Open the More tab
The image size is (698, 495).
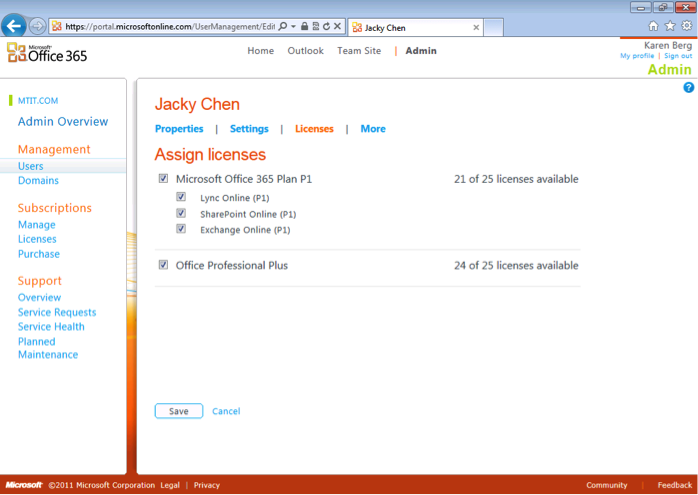click(373, 129)
